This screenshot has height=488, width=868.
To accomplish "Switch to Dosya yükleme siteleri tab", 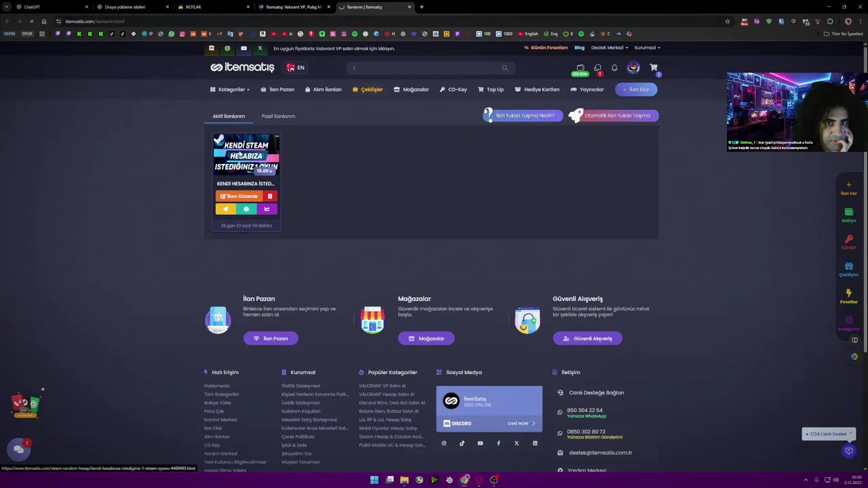I will (132, 7).
